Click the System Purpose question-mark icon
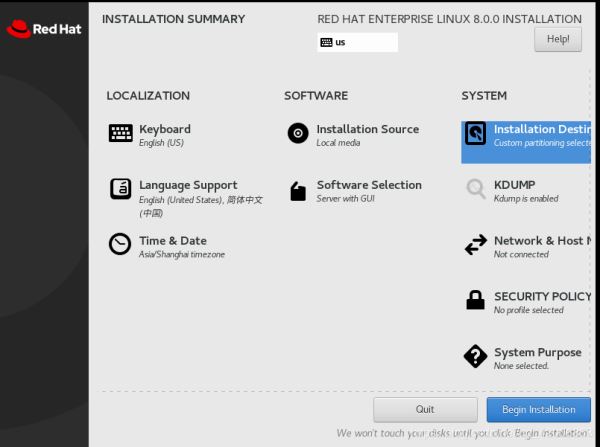Screen dimensions: 600x447 point(476,357)
